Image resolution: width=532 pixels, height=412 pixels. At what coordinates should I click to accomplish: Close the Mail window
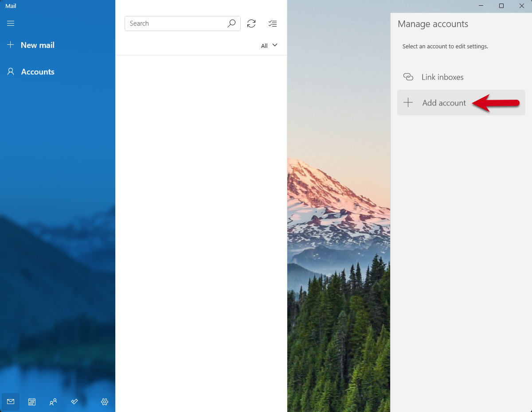(522, 6)
